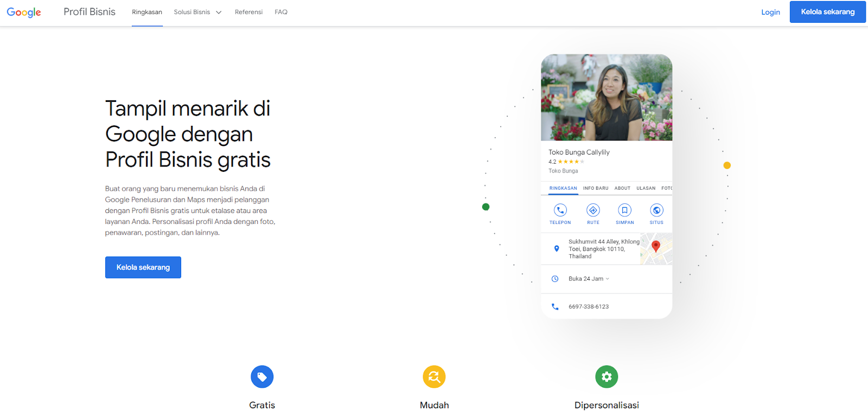The image size is (868, 411).
Task: Click Kelola sekarang button below the description
Action: click(x=143, y=267)
